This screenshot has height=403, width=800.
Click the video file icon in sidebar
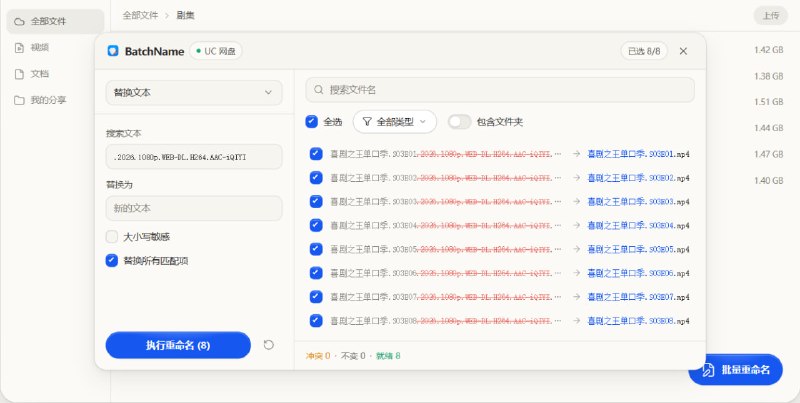[x=19, y=48]
